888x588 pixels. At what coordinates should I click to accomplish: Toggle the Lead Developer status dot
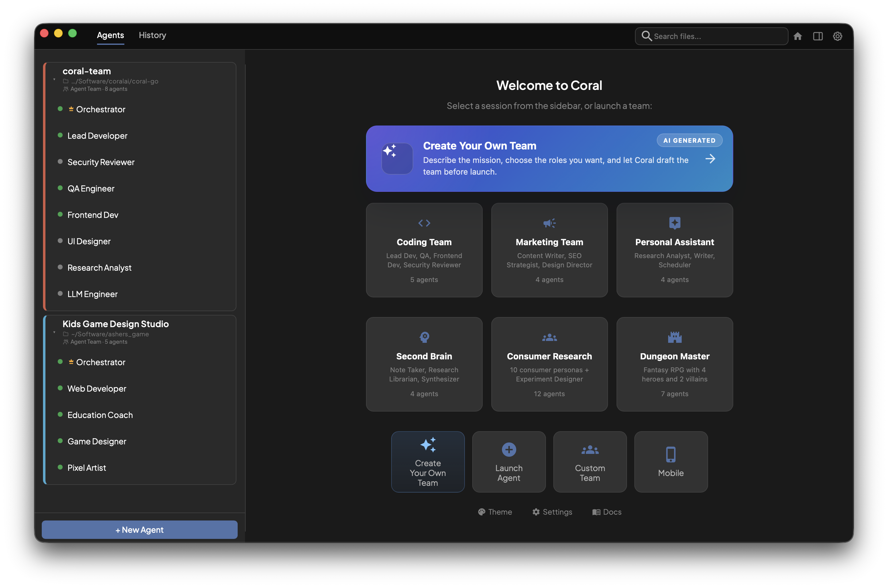[x=60, y=135]
